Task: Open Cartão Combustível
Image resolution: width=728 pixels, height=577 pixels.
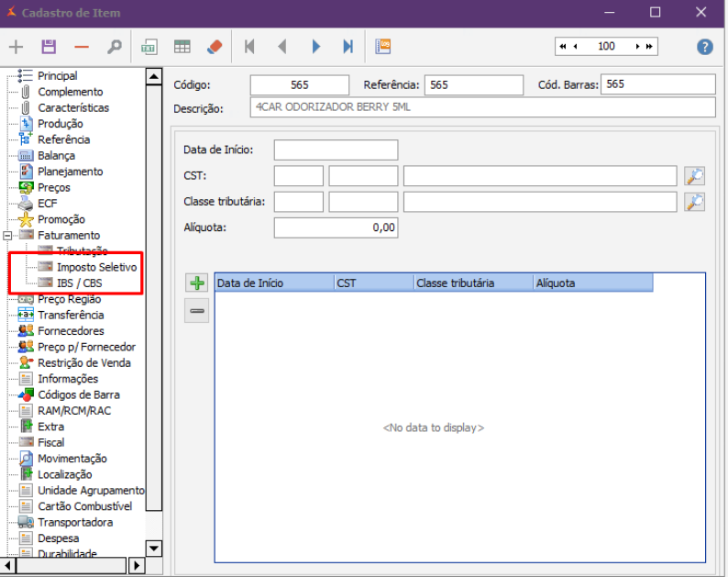Action: 85,506
